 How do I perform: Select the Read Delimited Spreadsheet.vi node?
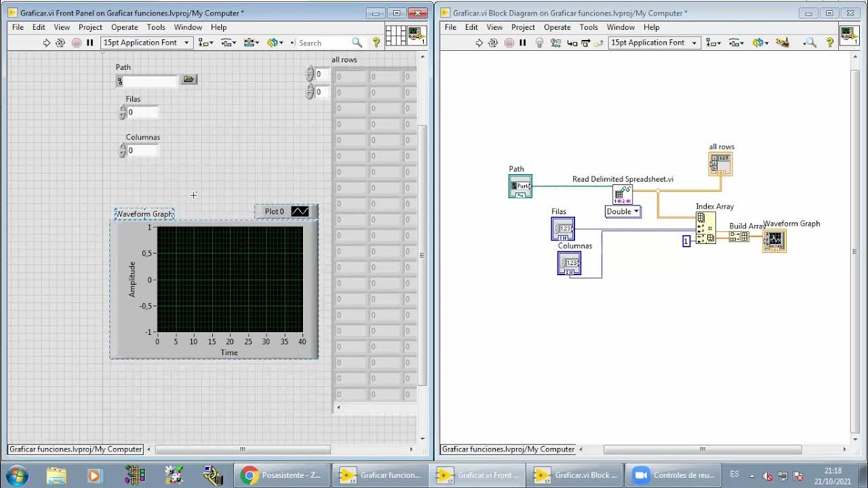coord(623,195)
